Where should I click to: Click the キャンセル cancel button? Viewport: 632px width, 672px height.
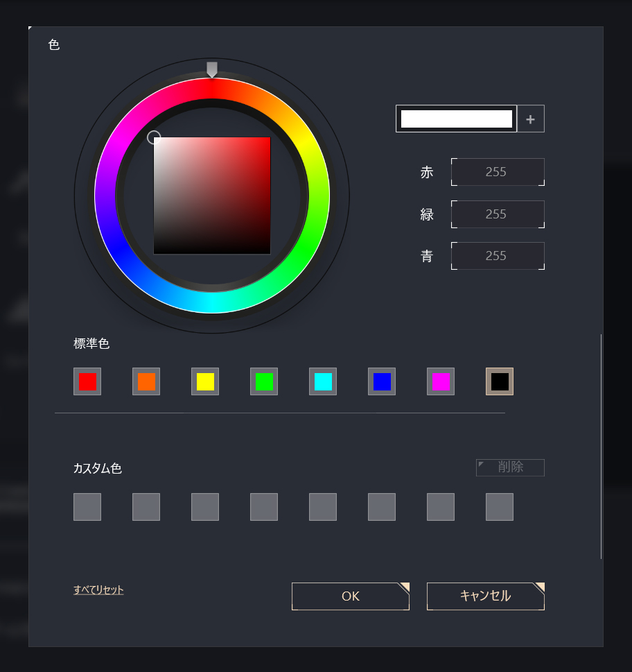pyautogui.click(x=486, y=596)
